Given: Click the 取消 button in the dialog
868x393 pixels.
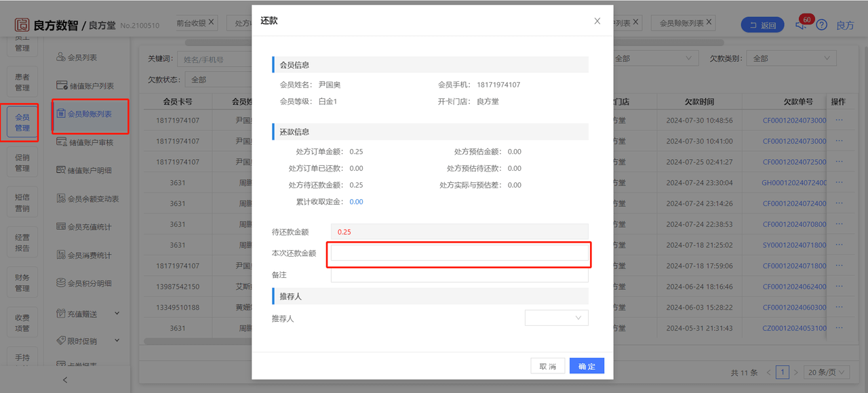Looking at the screenshot, I should (547, 366).
